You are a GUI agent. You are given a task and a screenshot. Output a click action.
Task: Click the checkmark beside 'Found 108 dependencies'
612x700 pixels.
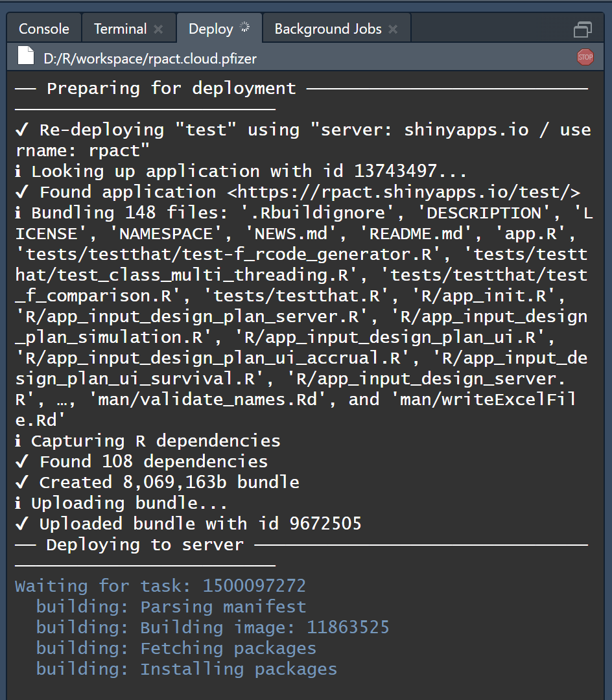click(x=21, y=461)
